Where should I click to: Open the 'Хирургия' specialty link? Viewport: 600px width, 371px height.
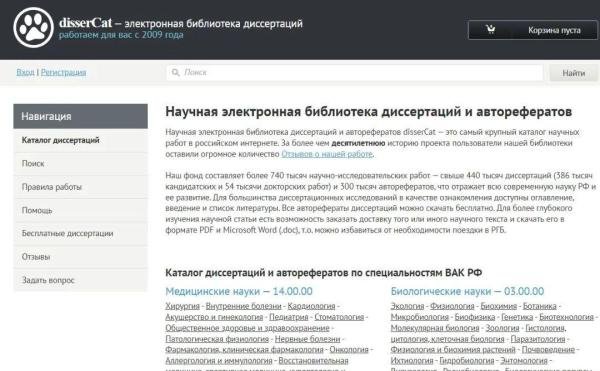pyautogui.click(x=183, y=306)
